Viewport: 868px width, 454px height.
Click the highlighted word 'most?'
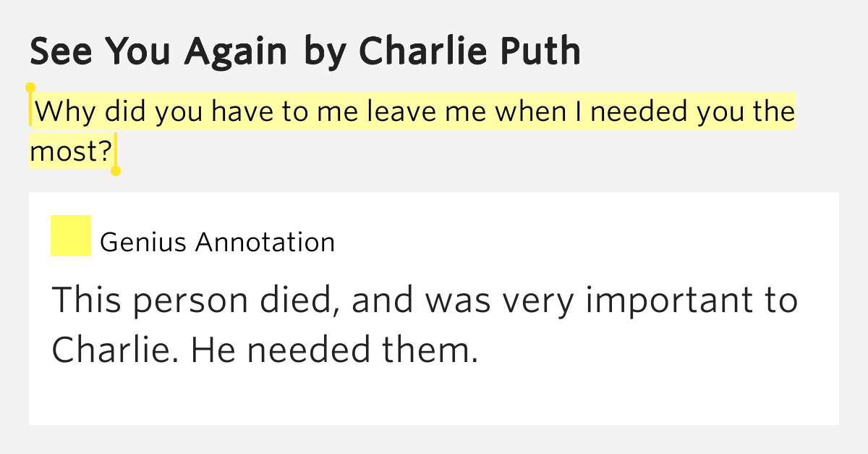coord(71,151)
